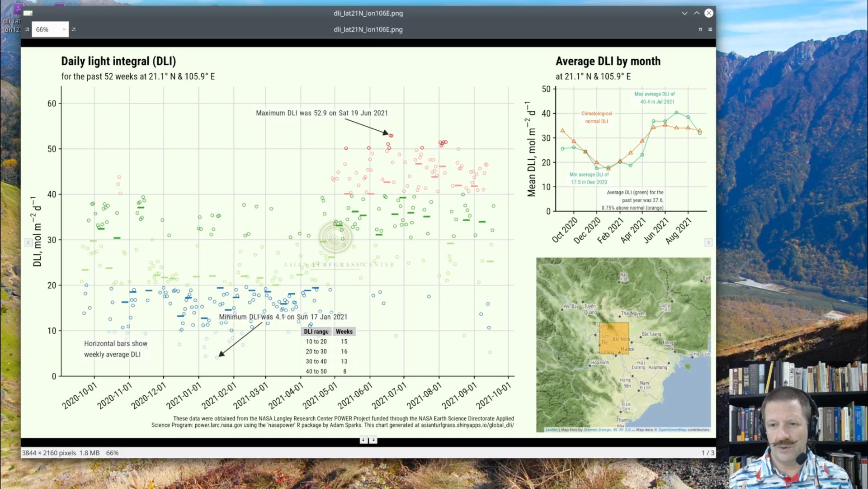Image resolution: width=868 pixels, height=489 pixels.
Task: Select the fit-to-view icon left of the zoom box
Action: [x=27, y=29]
